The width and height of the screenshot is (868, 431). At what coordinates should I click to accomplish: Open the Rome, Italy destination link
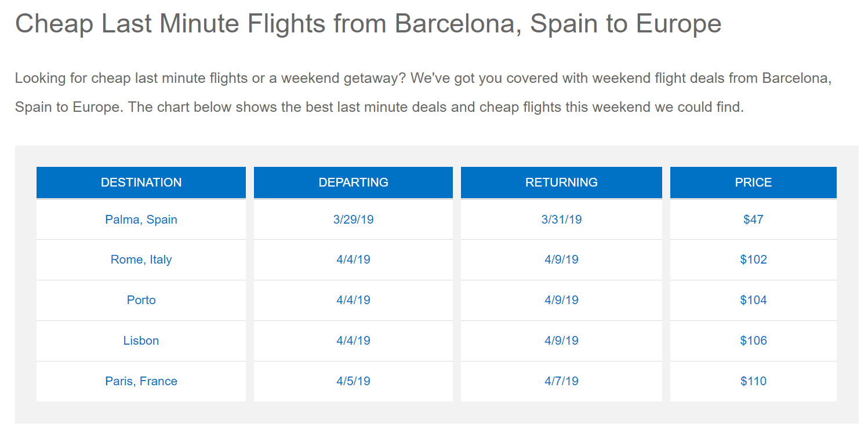(141, 260)
